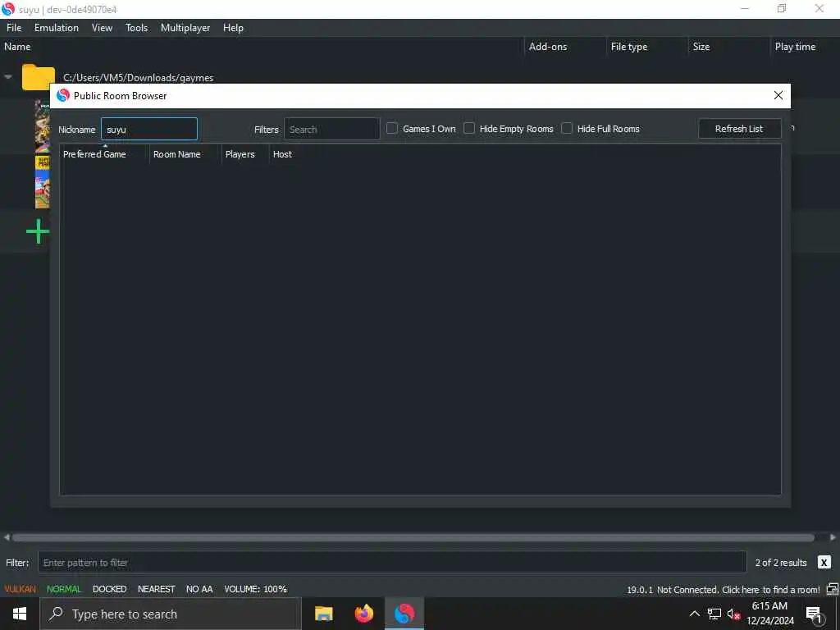
Task: Click the second game cover thumbnail
Action: pyautogui.click(x=43, y=182)
